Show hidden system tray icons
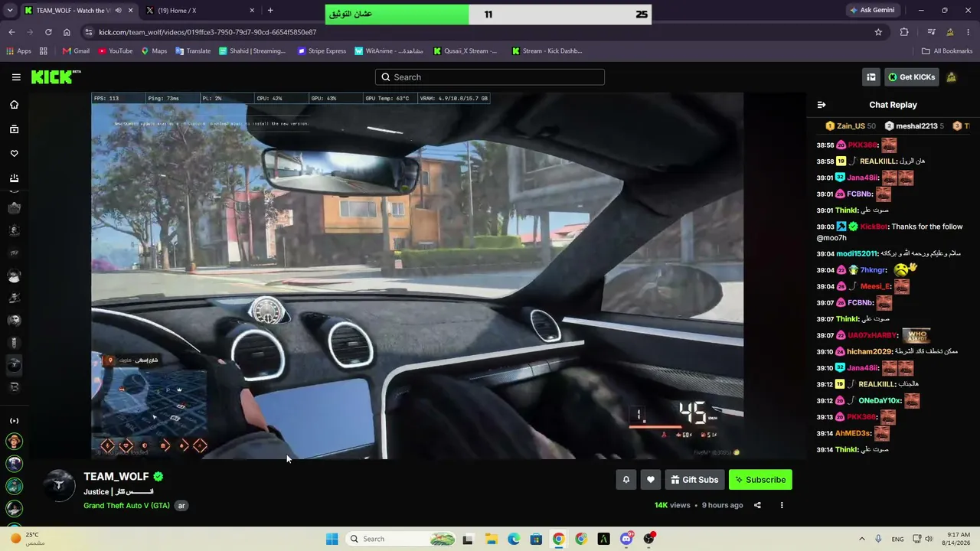Screen dimensions: 980x551 pos(863,539)
